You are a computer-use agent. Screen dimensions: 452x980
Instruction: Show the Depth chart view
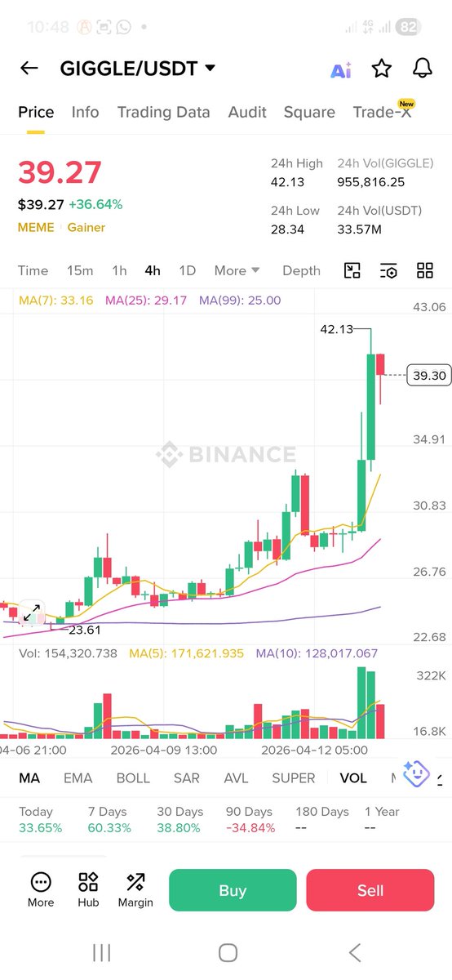[302, 270]
